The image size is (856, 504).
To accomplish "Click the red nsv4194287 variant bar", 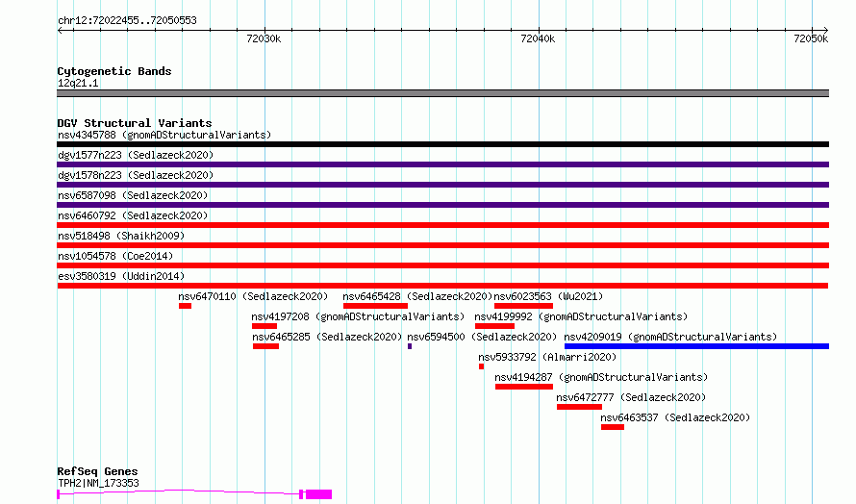I will pos(524,387).
